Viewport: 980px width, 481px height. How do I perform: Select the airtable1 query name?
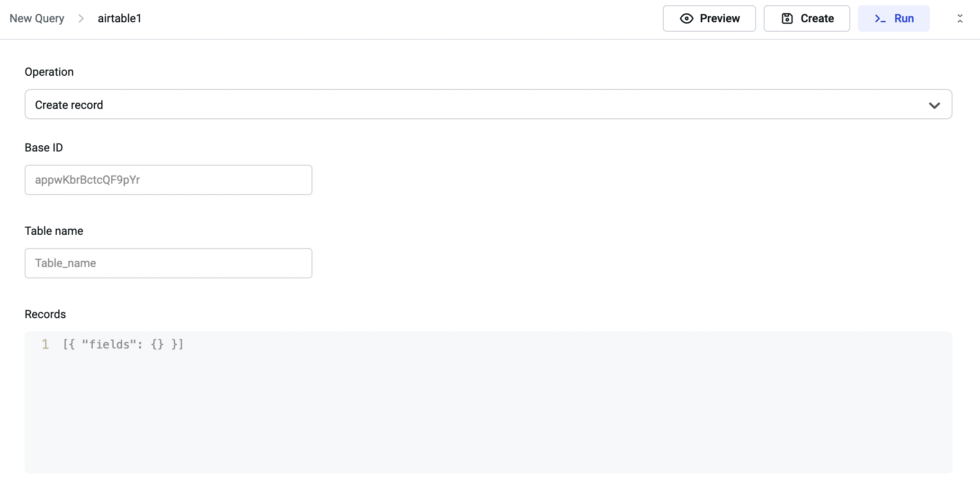[119, 18]
